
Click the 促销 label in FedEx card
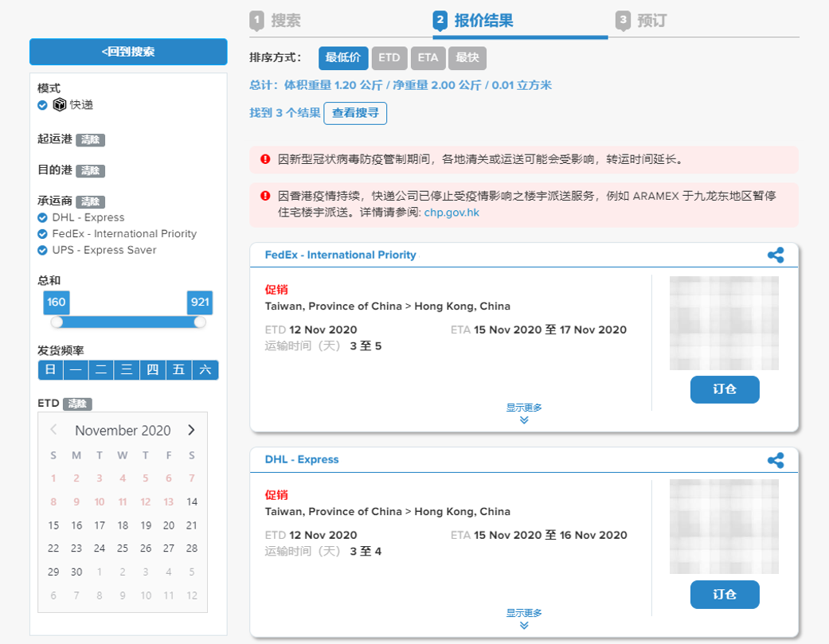pos(276,290)
